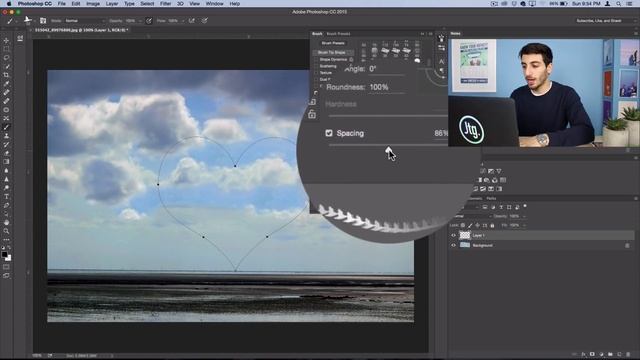Image resolution: width=640 pixels, height=360 pixels.
Task: Select the Blur tool
Action: [x=6, y=170]
